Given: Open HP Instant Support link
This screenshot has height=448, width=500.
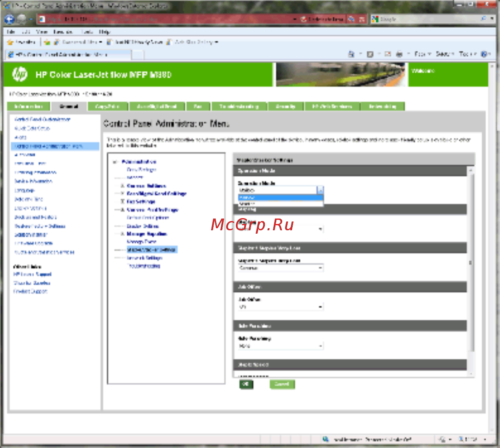Looking at the screenshot, I should [x=32, y=274].
